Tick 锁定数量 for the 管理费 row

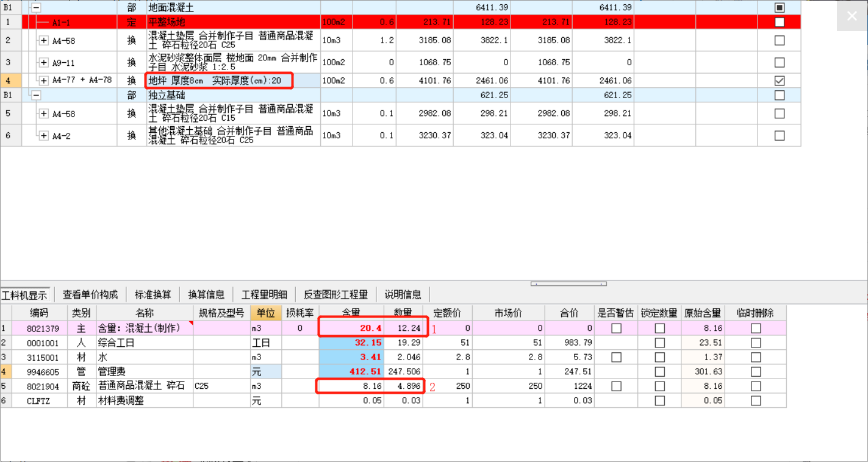tap(659, 372)
